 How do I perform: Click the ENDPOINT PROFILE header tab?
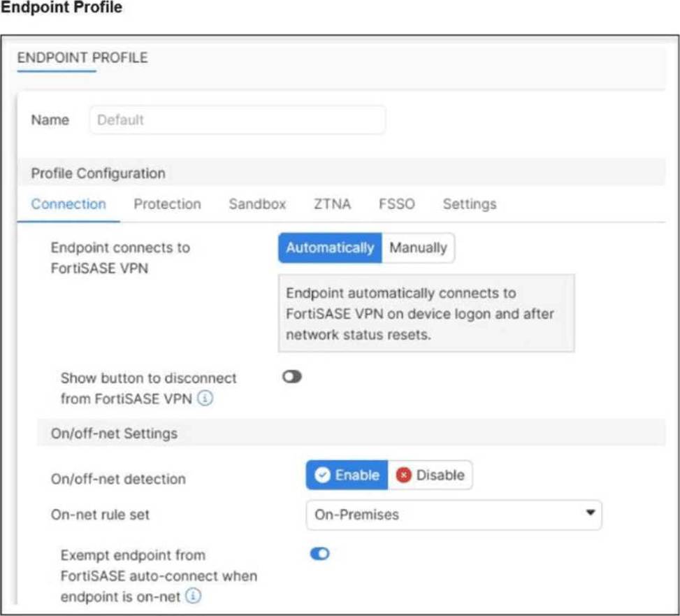(82, 58)
